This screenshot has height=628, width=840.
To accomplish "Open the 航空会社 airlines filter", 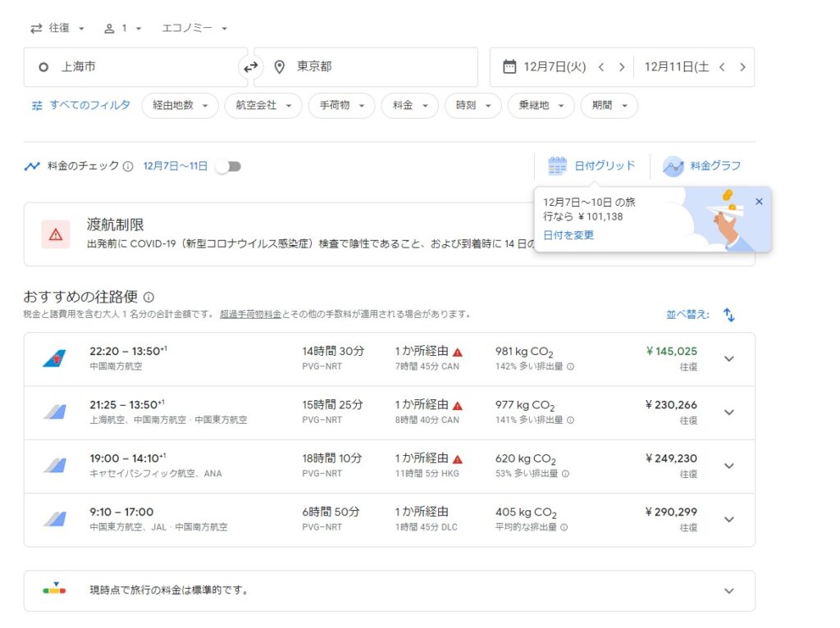I will [262, 106].
